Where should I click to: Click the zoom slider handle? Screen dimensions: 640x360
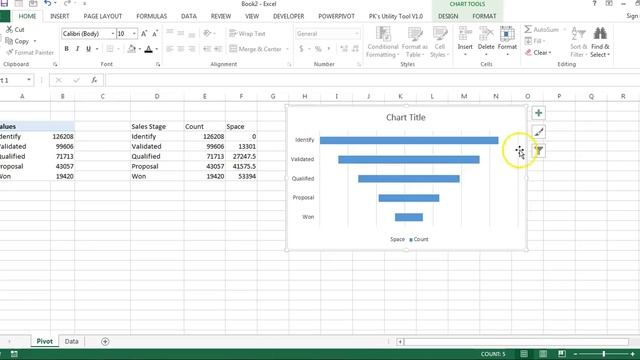coord(604,354)
